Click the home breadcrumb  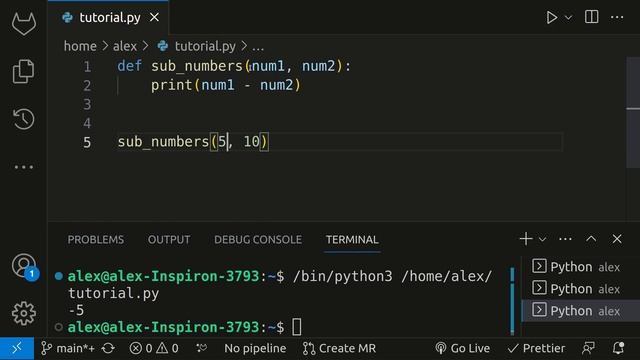click(x=80, y=46)
